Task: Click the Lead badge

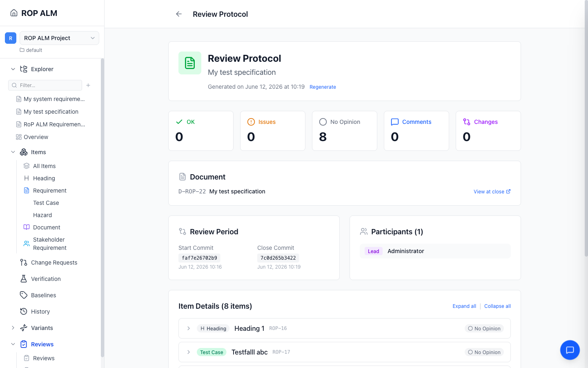Action: point(374,251)
